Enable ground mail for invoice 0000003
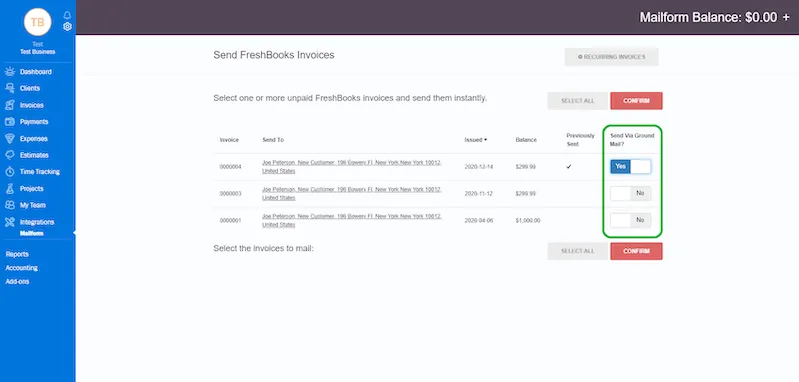The width and height of the screenshot is (799, 382). [630, 194]
